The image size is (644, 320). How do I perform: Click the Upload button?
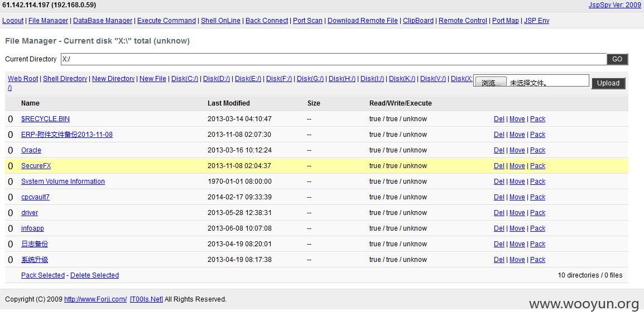pos(608,83)
